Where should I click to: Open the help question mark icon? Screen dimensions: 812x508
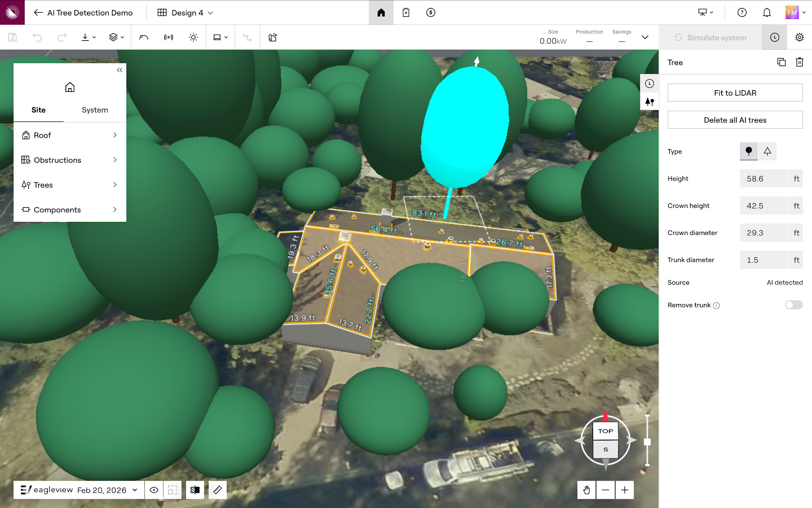click(742, 13)
